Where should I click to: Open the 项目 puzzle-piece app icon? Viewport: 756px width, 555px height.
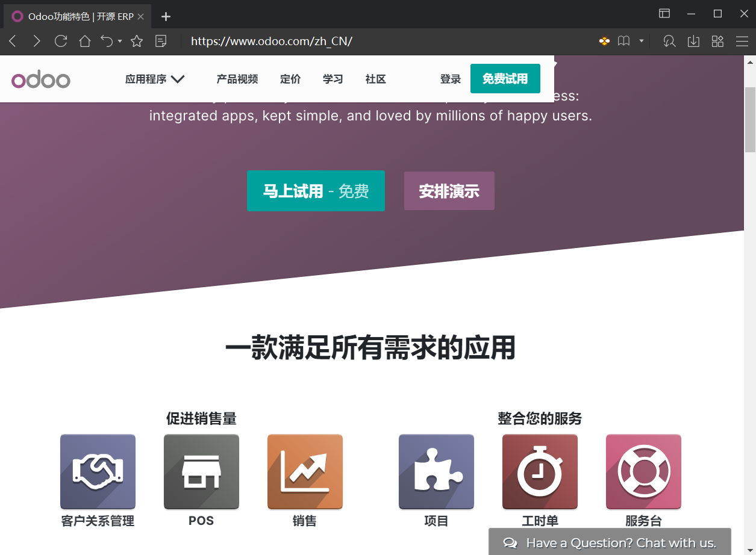(436, 471)
